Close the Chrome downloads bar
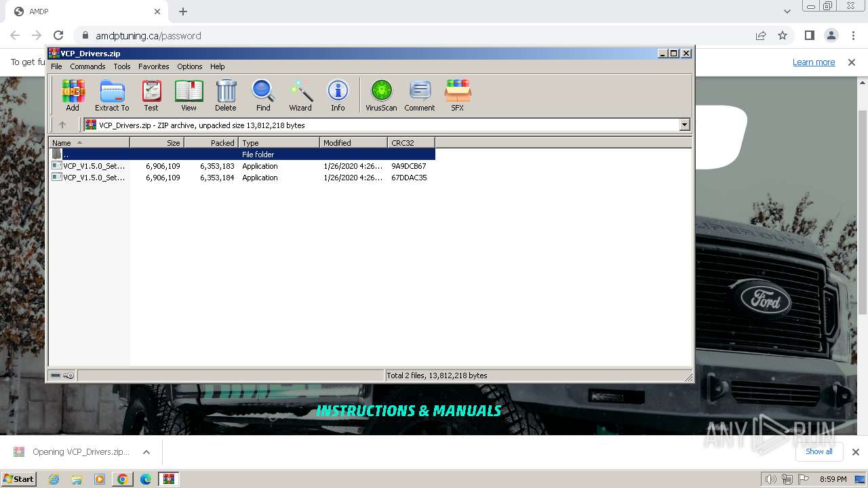 (x=855, y=451)
